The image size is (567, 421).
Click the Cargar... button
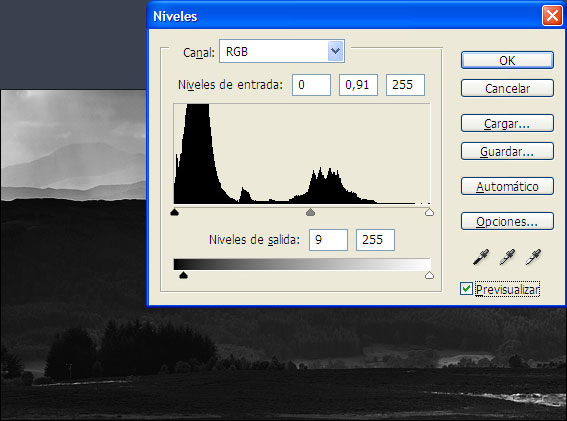pyautogui.click(x=507, y=124)
